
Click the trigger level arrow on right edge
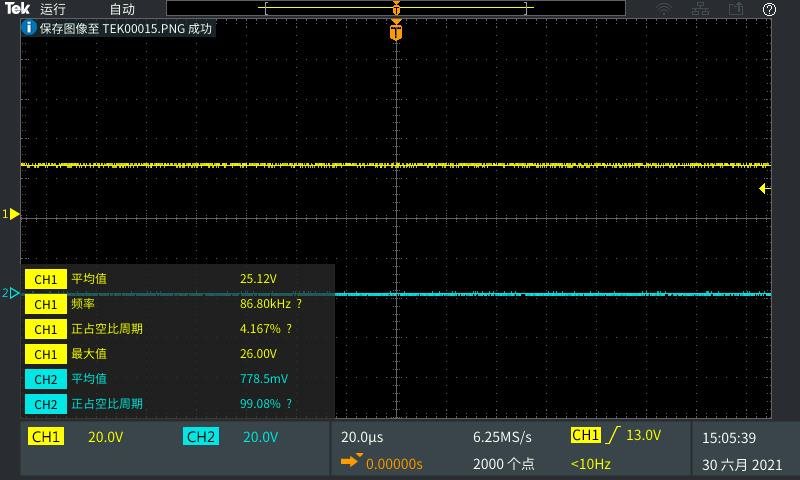[x=764, y=189]
